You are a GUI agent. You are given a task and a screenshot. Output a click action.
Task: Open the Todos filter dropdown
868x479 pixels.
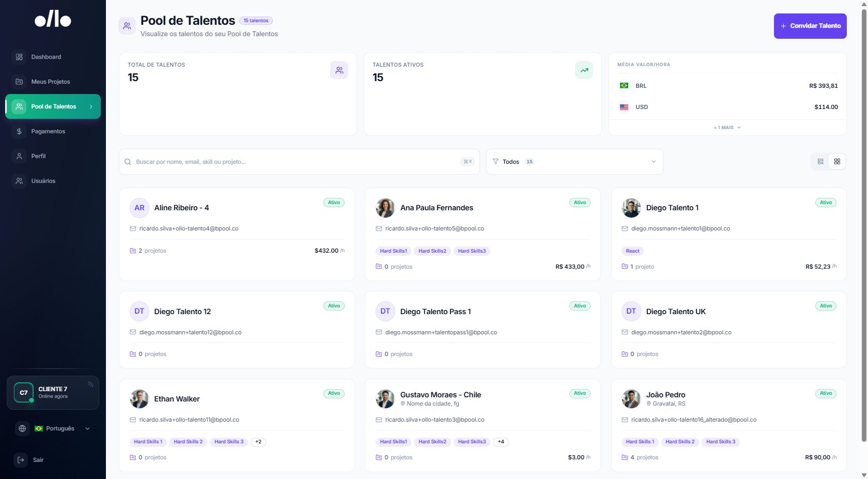(x=575, y=162)
